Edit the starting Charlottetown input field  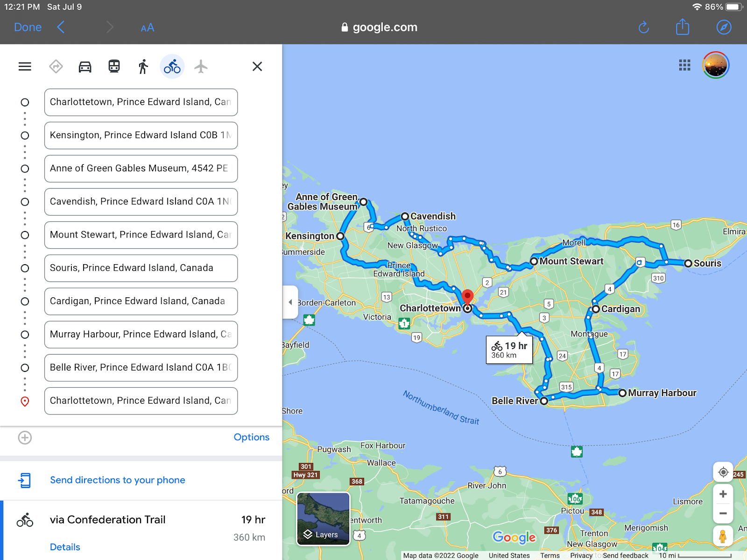click(141, 102)
